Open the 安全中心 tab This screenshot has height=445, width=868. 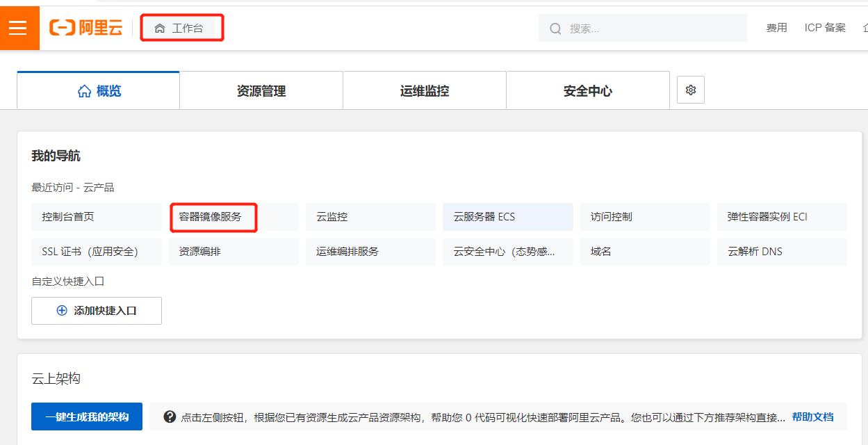tap(587, 91)
